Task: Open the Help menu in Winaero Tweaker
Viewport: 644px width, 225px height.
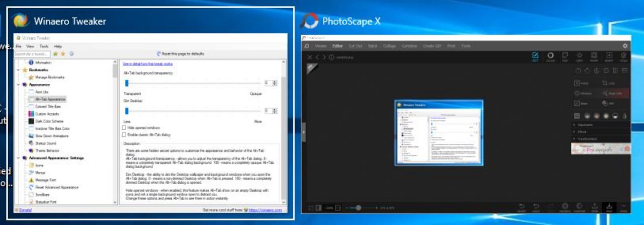Action: pyautogui.click(x=57, y=47)
